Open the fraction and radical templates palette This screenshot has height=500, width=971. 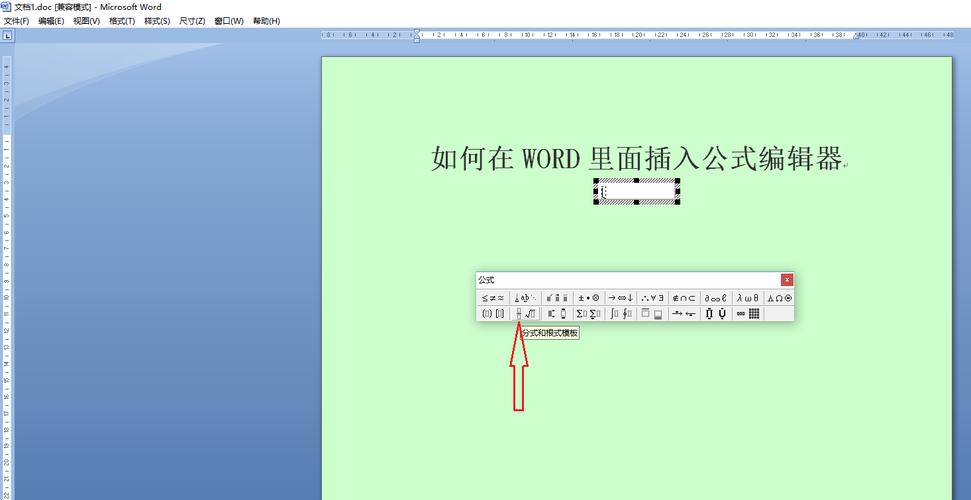click(x=525, y=314)
